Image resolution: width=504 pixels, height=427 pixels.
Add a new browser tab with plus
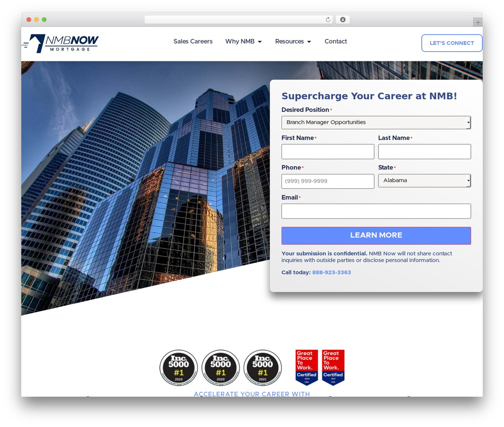(x=478, y=22)
